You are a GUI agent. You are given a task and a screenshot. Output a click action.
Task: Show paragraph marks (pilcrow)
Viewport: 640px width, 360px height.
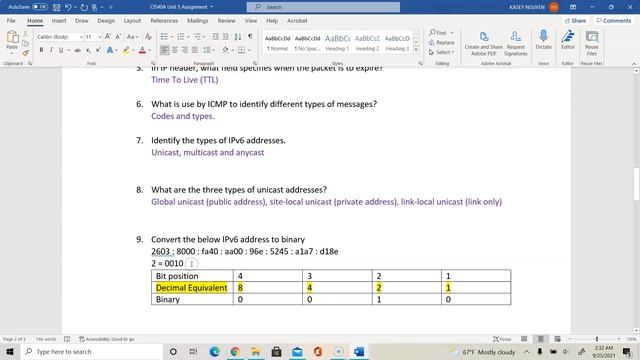pos(250,37)
